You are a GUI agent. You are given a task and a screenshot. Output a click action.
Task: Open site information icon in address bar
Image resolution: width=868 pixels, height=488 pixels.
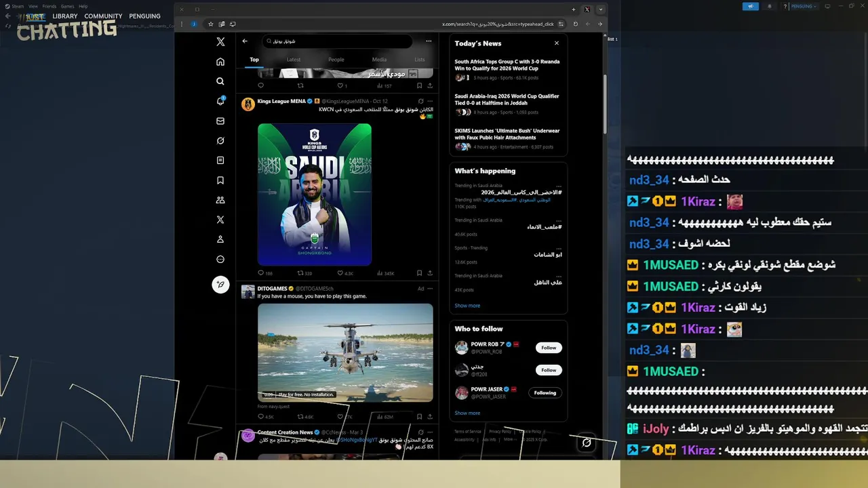coord(560,24)
